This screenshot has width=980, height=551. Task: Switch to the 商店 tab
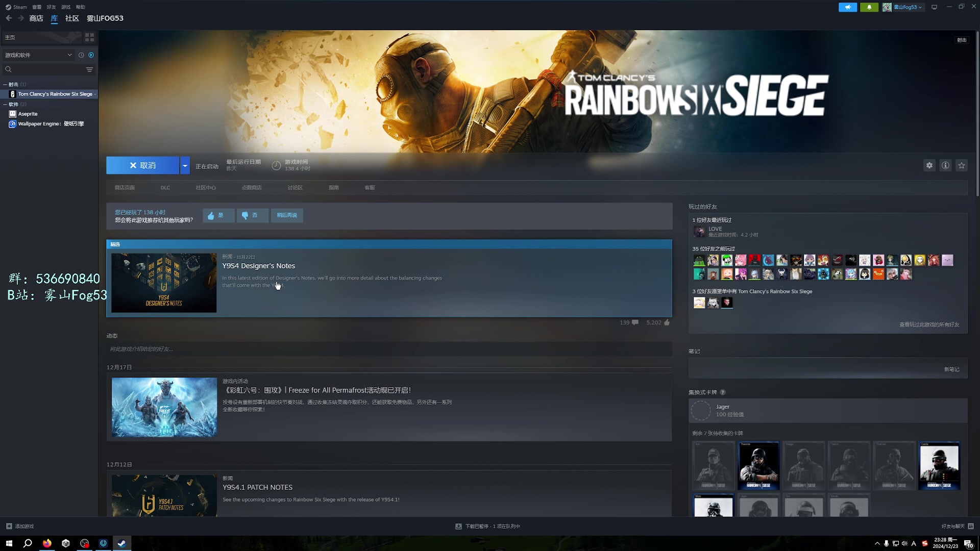point(36,18)
